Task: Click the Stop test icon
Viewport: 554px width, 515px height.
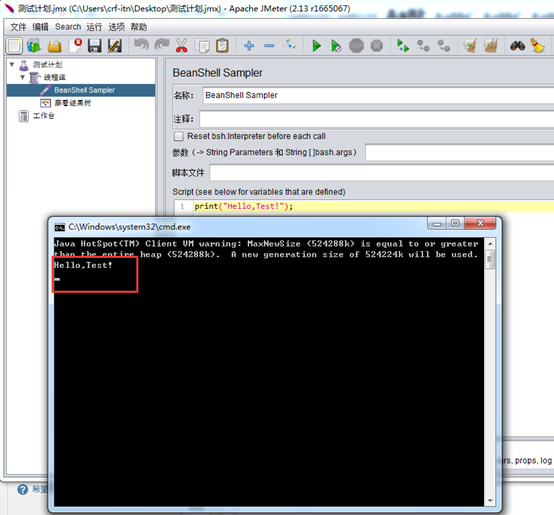Action: pyautogui.click(x=356, y=46)
